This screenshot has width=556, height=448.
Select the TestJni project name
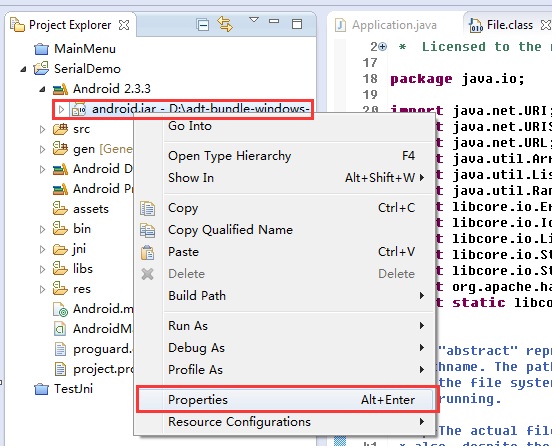tap(73, 389)
